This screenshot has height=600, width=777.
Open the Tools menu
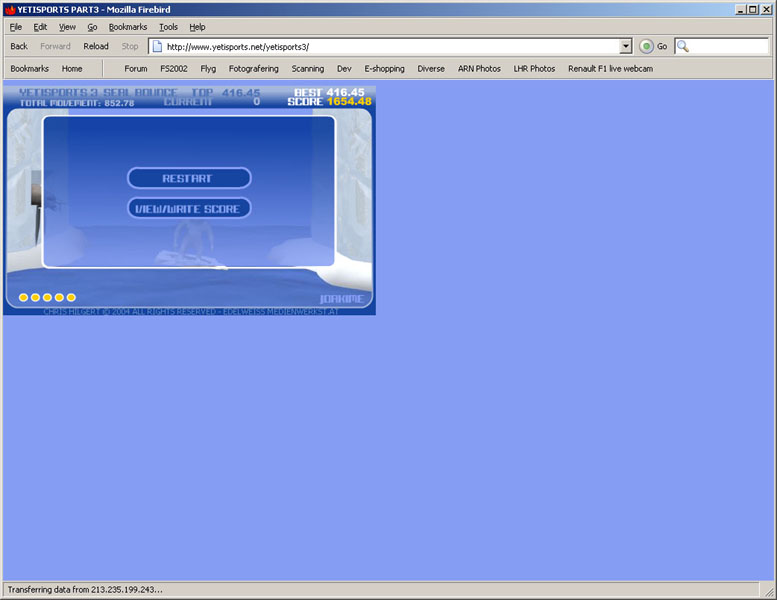pyautogui.click(x=168, y=27)
